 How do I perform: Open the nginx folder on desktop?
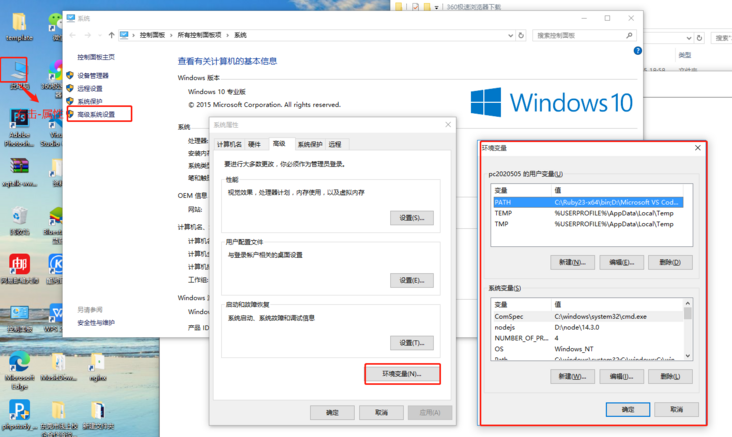point(98,366)
